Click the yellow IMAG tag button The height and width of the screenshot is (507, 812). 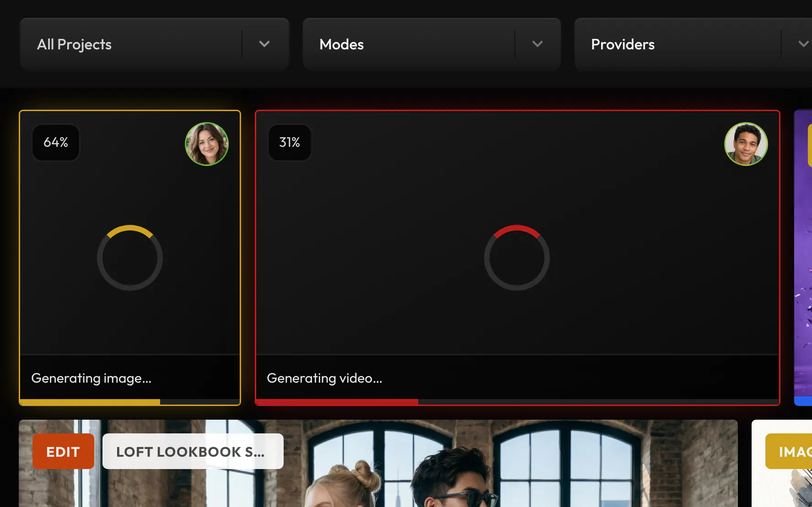point(789,452)
